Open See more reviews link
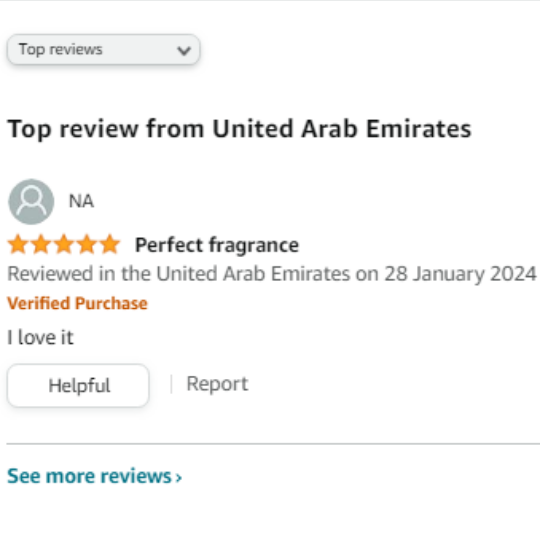The image size is (540, 540). (x=94, y=476)
